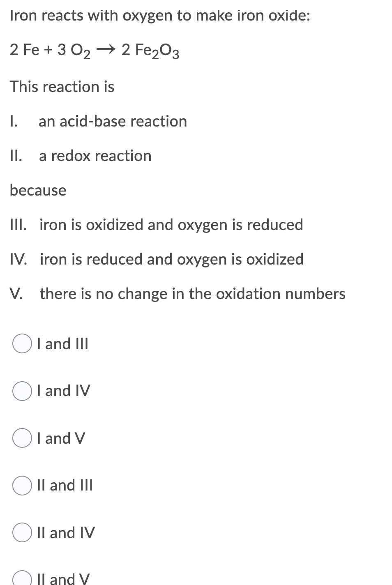Click statement 'II. a redox reaction'

tap(80, 156)
